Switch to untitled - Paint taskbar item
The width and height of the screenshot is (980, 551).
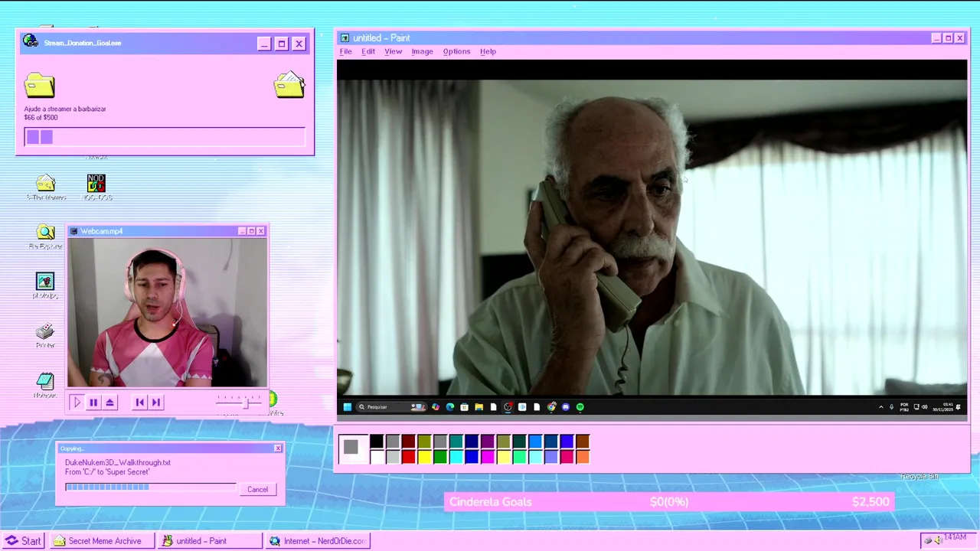coord(208,541)
